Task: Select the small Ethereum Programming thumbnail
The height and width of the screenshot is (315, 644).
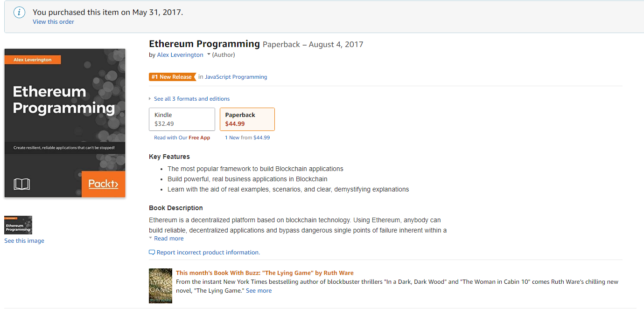Action: point(18,225)
